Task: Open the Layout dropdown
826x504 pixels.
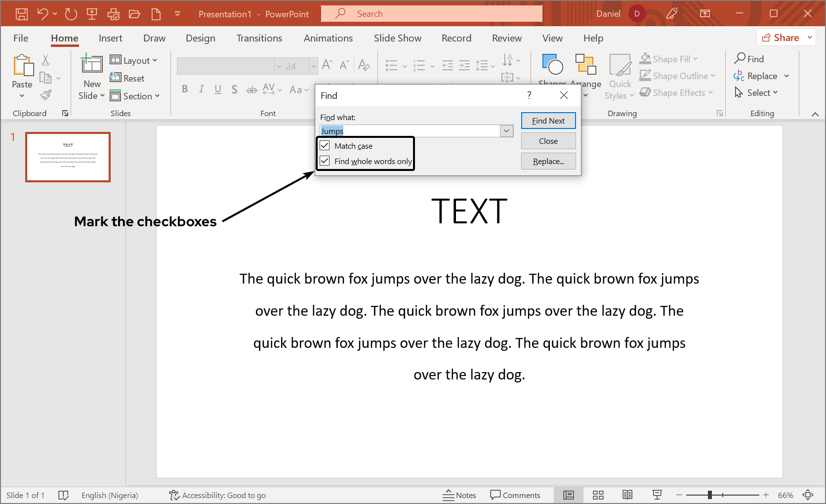Action: tap(134, 60)
